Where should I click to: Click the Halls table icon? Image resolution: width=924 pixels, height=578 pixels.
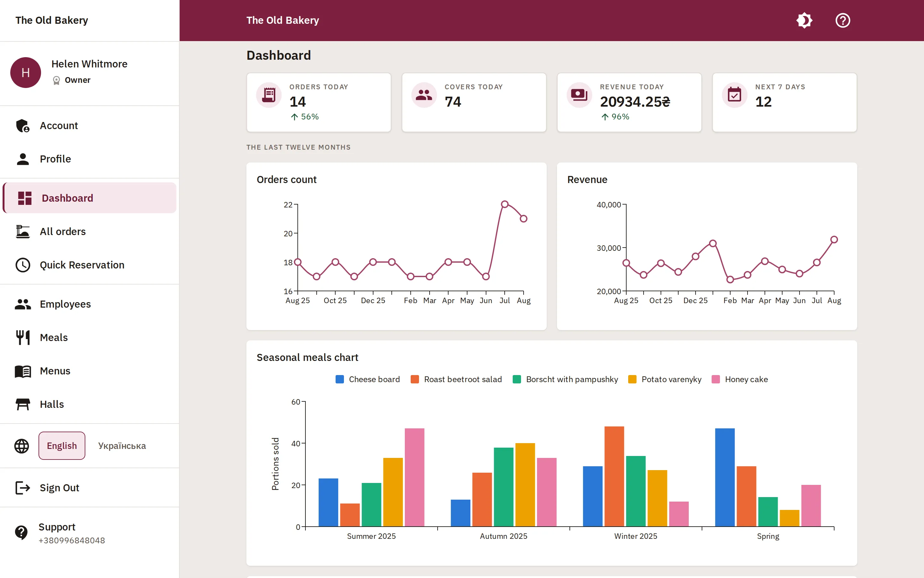pos(23,405)
